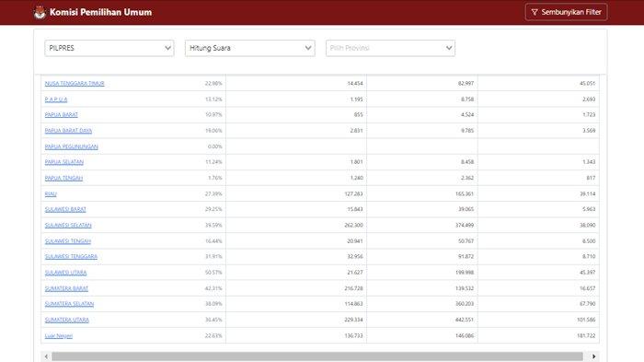Viewport: 644px width, 362px height.
Task: Click the right arrow of horizontal scrollbar
Action: point(594,356)
